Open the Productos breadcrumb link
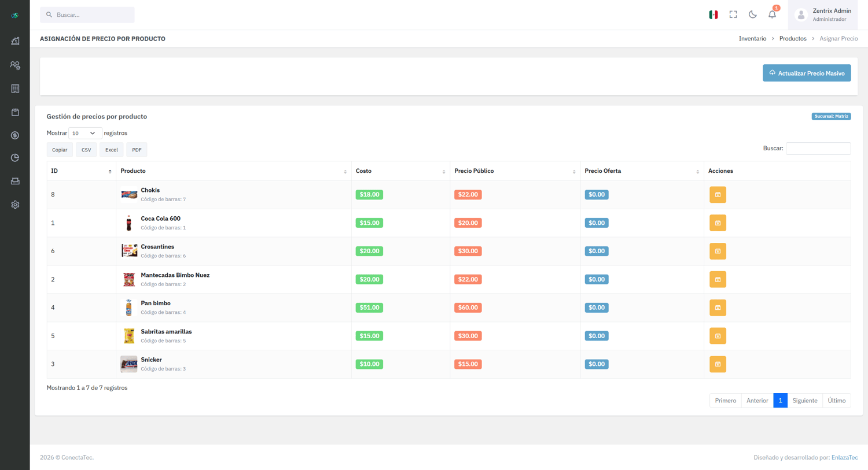The width and height of the screenshot is (868, 470). pos(793,39)
